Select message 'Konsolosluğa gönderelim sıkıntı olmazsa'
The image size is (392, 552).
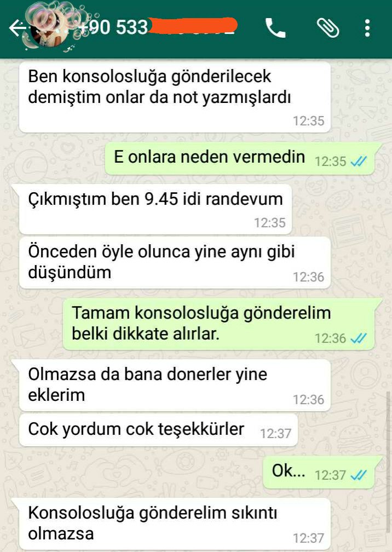(x=175, y=524)
